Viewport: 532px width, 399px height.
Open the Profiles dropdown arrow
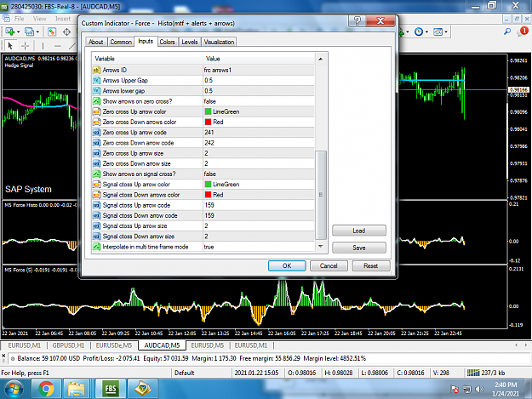click(37, 32)
